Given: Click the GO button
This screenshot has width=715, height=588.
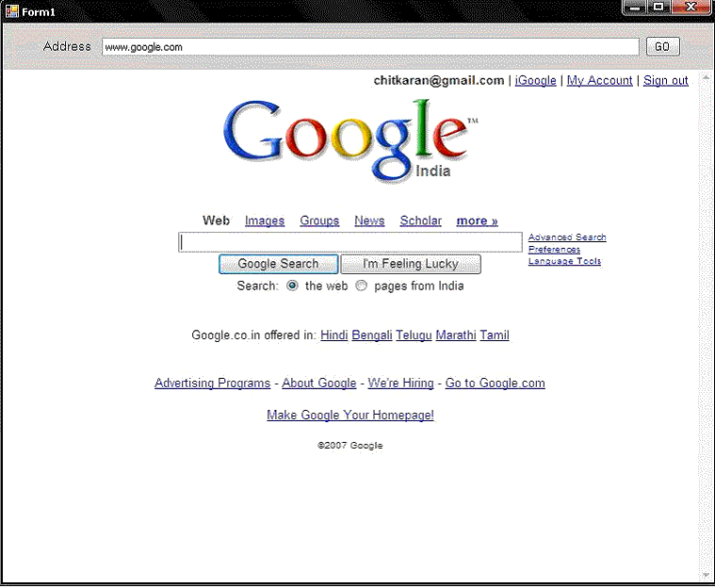Looking at the screenshot, I should pos(662,46).
